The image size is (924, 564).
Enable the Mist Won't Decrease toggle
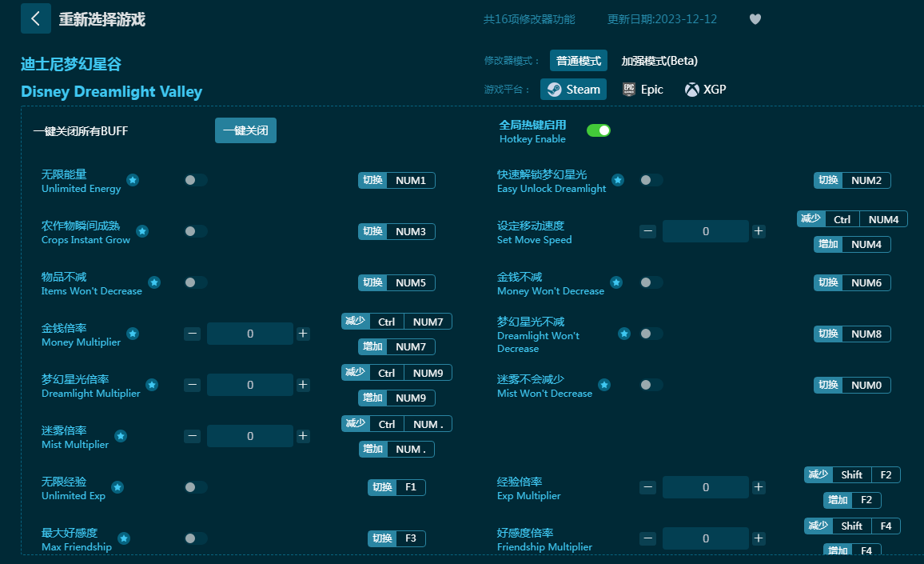click(x=651, y=386)
